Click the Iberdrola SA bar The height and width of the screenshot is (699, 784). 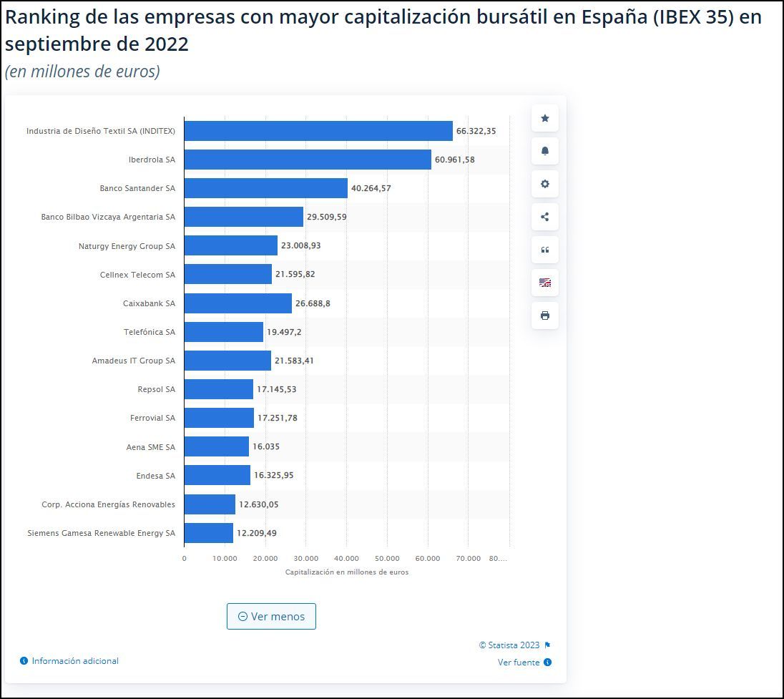[x=308, y=160]
